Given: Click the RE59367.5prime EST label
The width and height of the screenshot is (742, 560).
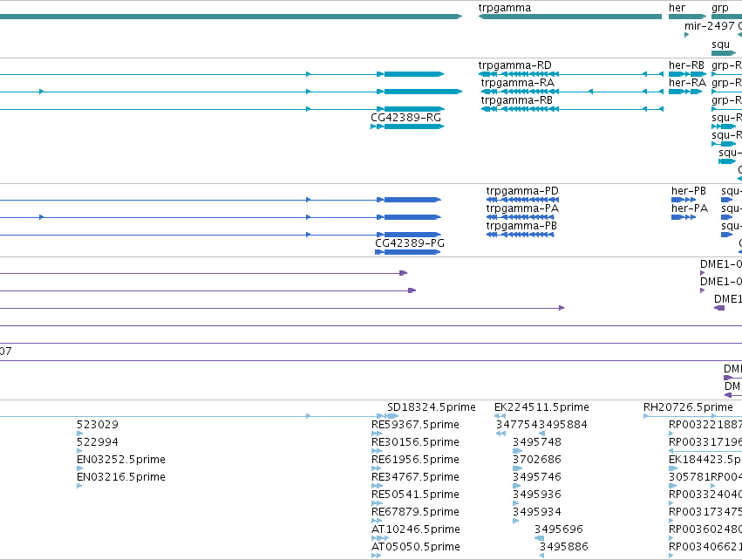Looking at the screenshot, I should [x=415, y=425].
